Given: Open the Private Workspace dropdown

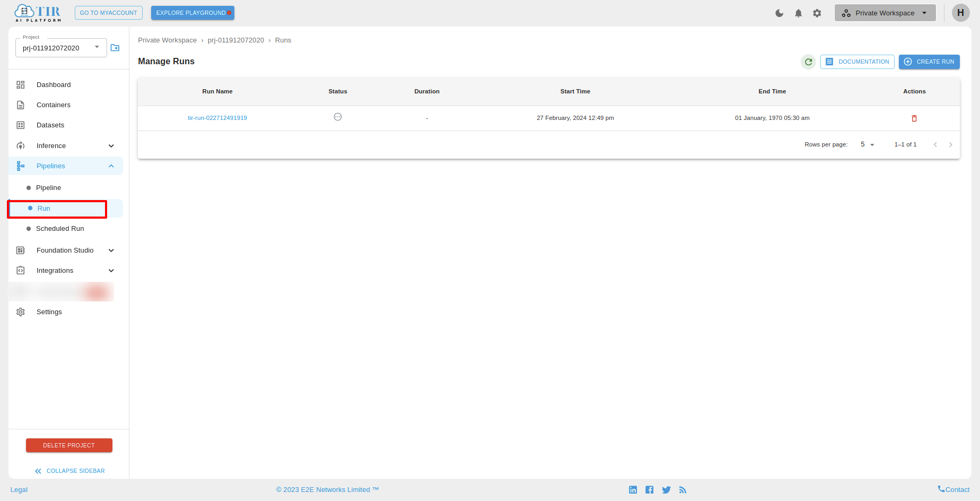Looking at the screenshot, I should tap(885, 13).
